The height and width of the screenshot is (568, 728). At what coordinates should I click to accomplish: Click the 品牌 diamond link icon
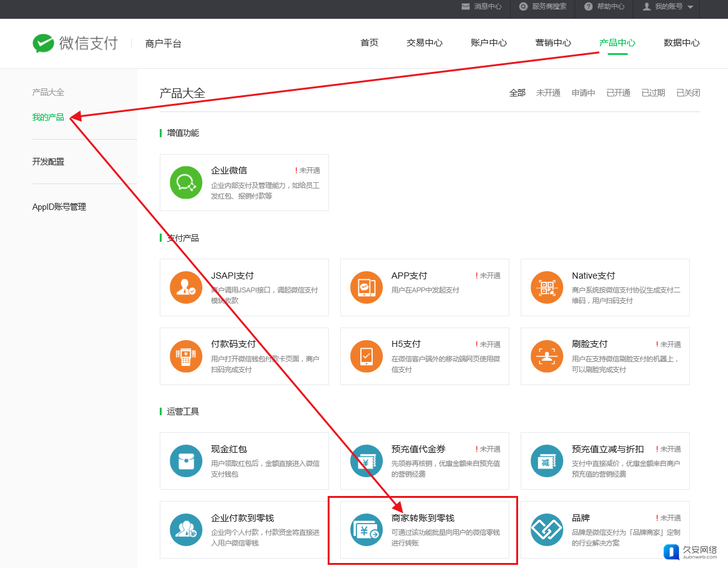pos(547,529)
